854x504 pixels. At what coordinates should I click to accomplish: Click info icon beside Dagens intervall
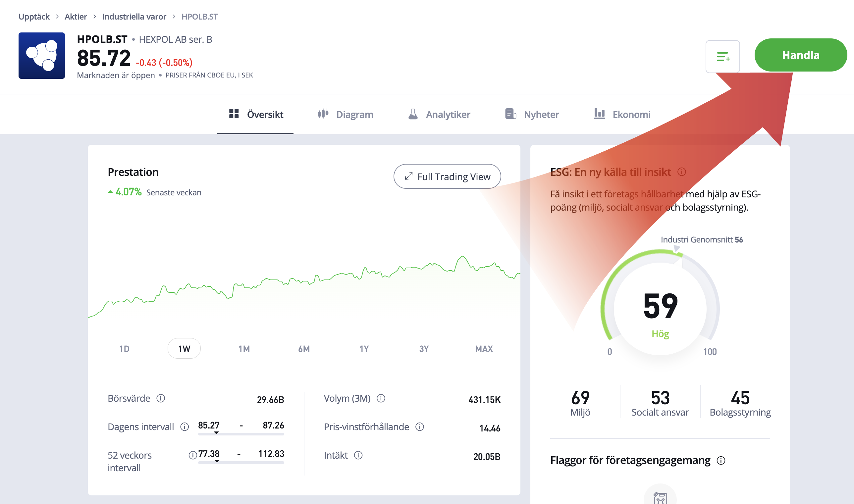click(x=185, y=427)
